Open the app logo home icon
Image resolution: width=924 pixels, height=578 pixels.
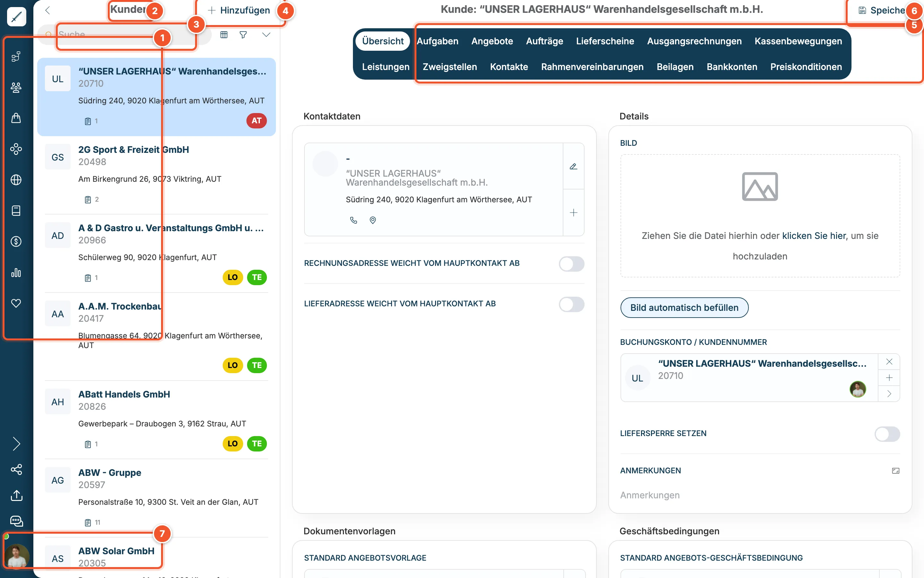click(16, 17)
